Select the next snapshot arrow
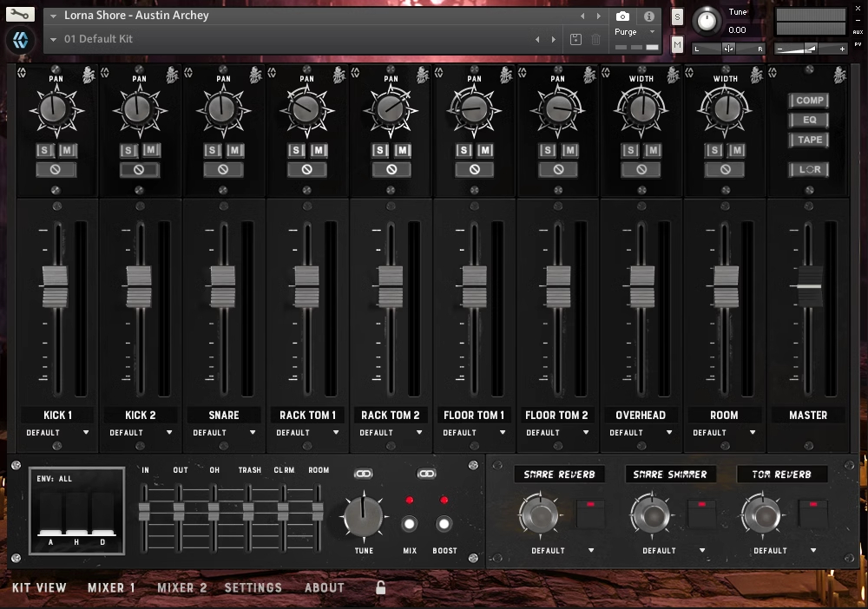868x609 pixels. coord(554,39)
